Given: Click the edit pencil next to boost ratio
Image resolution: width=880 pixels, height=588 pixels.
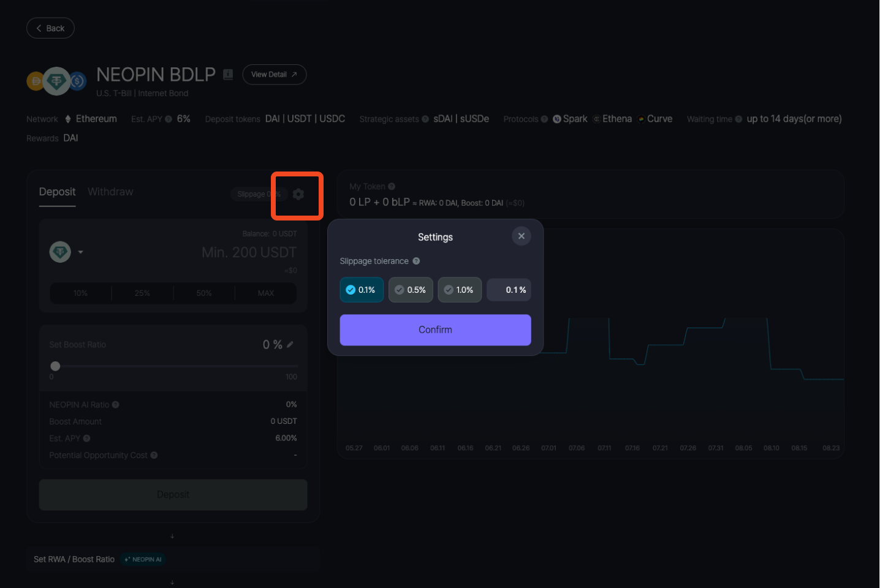Looking at the screenshot, I should pyautogui.click(x=290, y=345).
